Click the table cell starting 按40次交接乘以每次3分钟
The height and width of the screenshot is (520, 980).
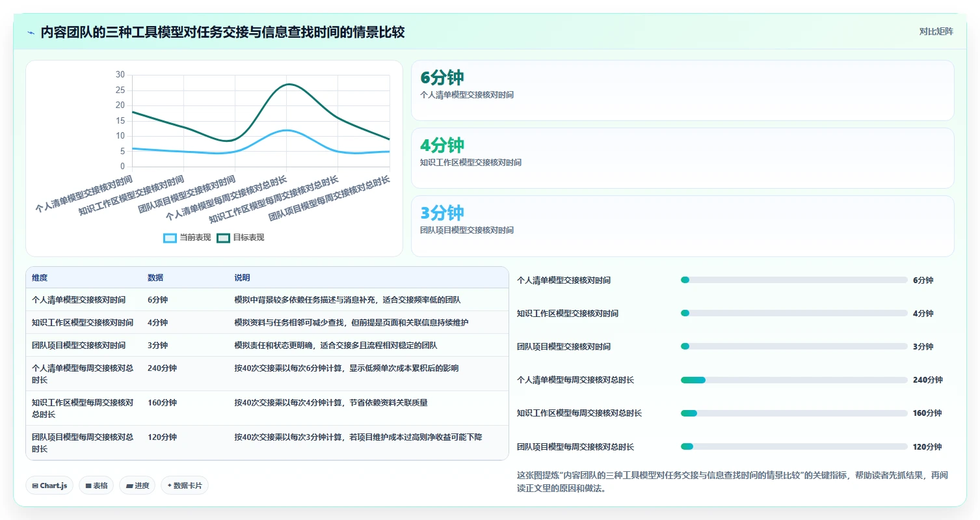(x=358, y=437)
